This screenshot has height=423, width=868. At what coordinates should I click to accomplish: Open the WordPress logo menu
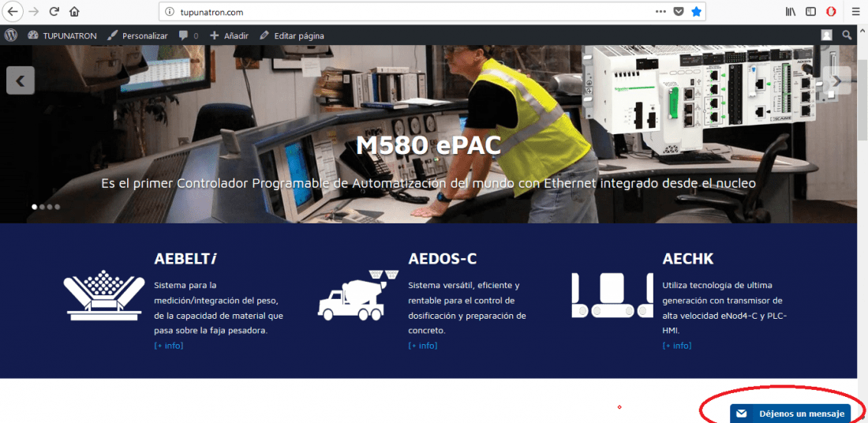point(11,36)
